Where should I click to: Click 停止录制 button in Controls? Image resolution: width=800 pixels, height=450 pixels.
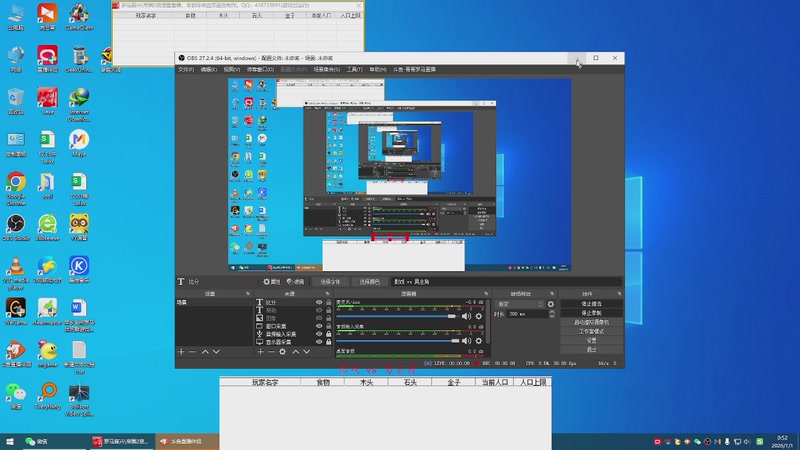[x=591, y=313]
